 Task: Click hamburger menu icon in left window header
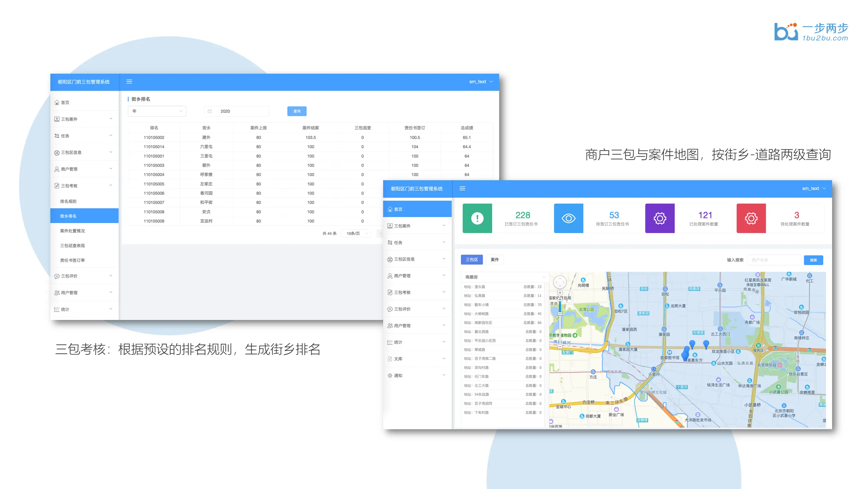coord(129,81)
